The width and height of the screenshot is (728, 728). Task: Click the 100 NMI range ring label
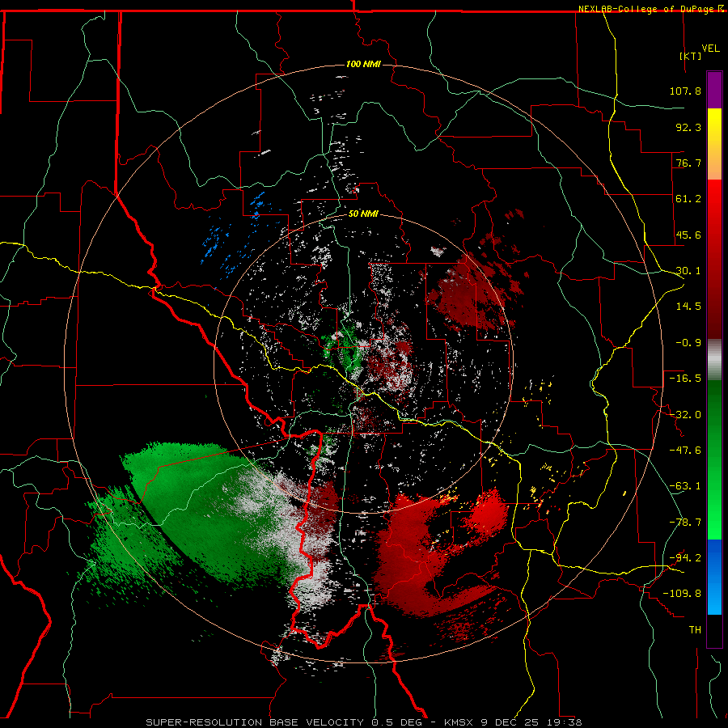[x=363, y=64]
